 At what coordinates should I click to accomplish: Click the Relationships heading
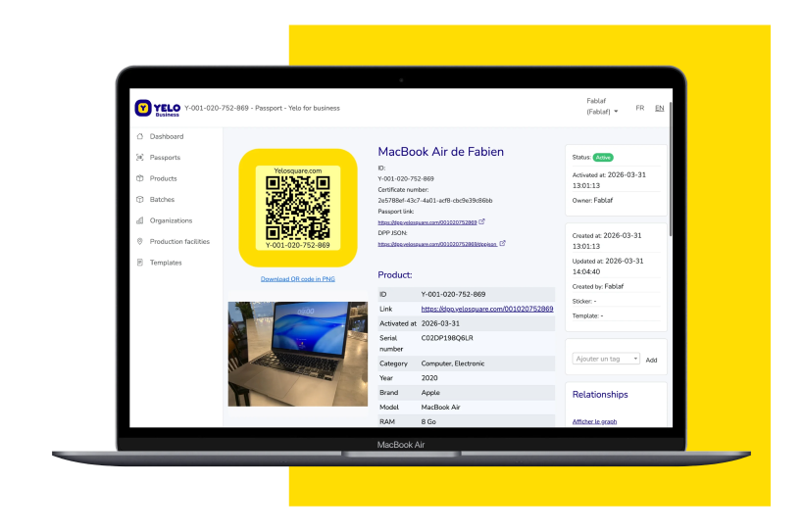point(600,395)
